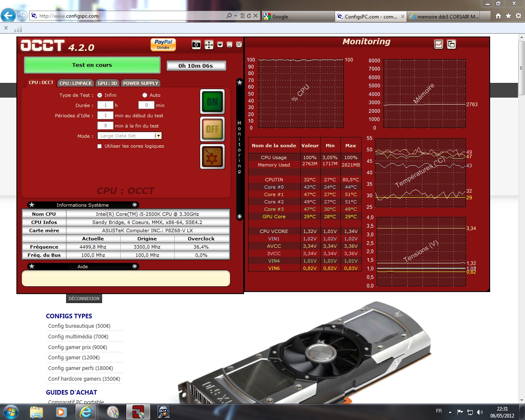Enable Utiliser les cores logiques checkbox

100,146
